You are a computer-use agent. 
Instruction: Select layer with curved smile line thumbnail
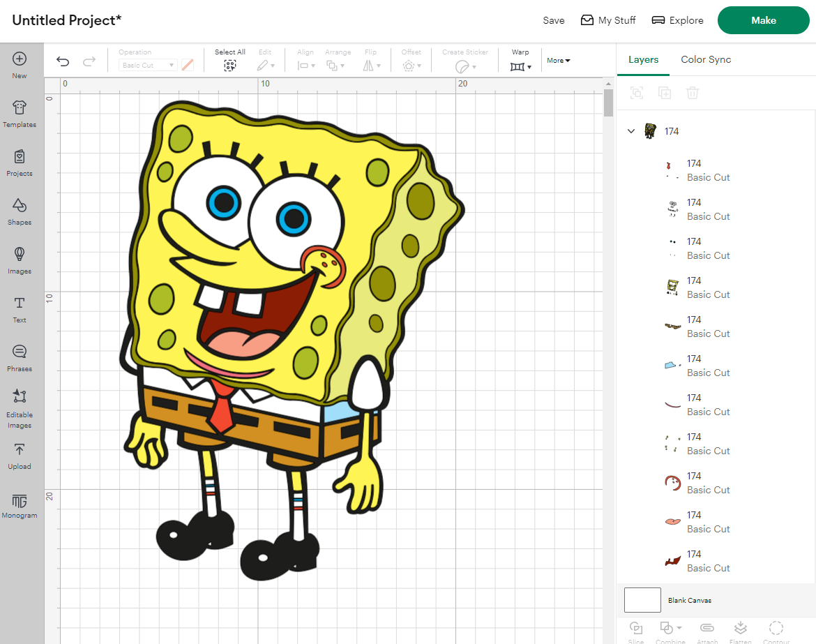pos(672,405)
